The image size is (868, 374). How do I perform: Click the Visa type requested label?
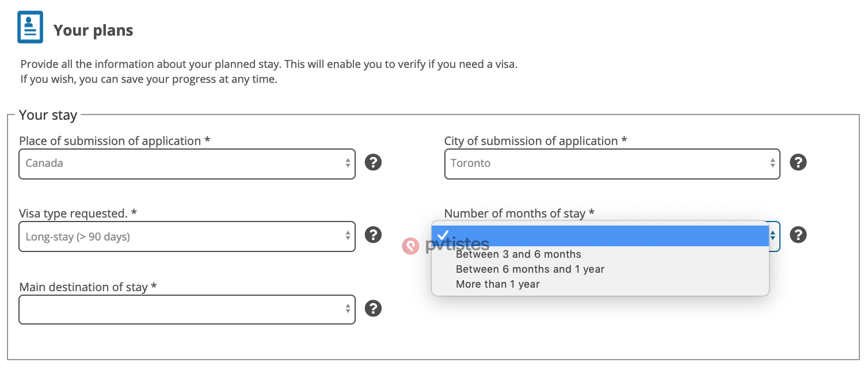(78, 213)
